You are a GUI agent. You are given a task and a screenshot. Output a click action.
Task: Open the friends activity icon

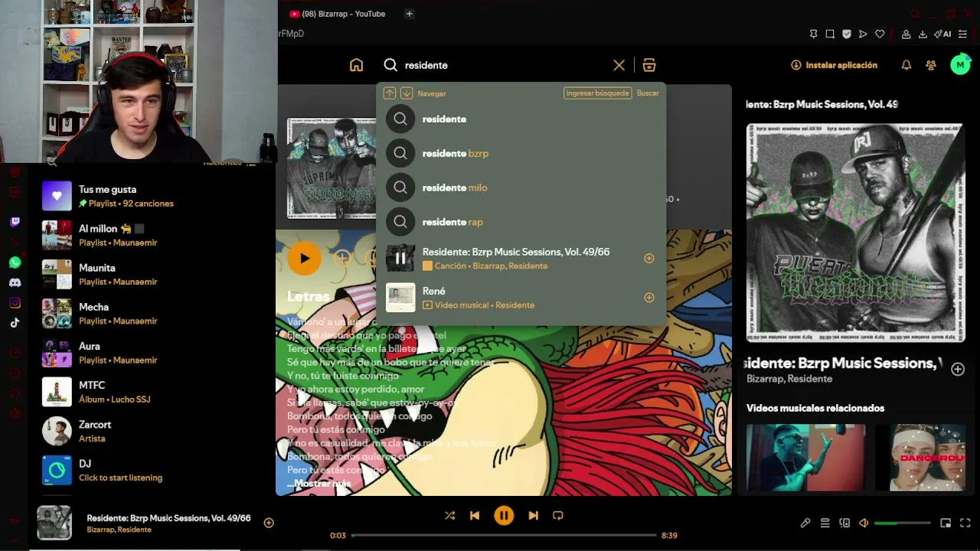[x=931, y=65]
